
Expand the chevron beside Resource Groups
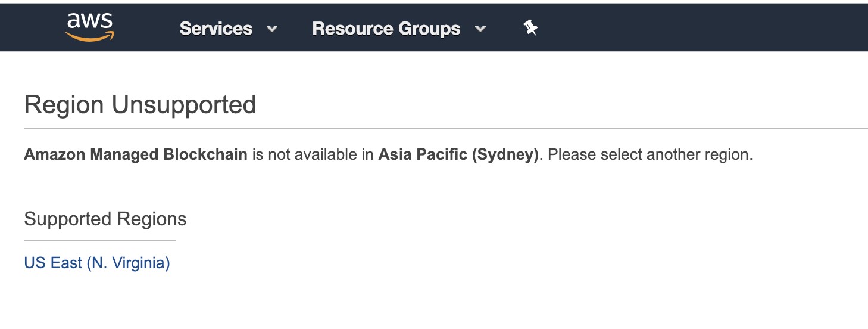[480, 29]
